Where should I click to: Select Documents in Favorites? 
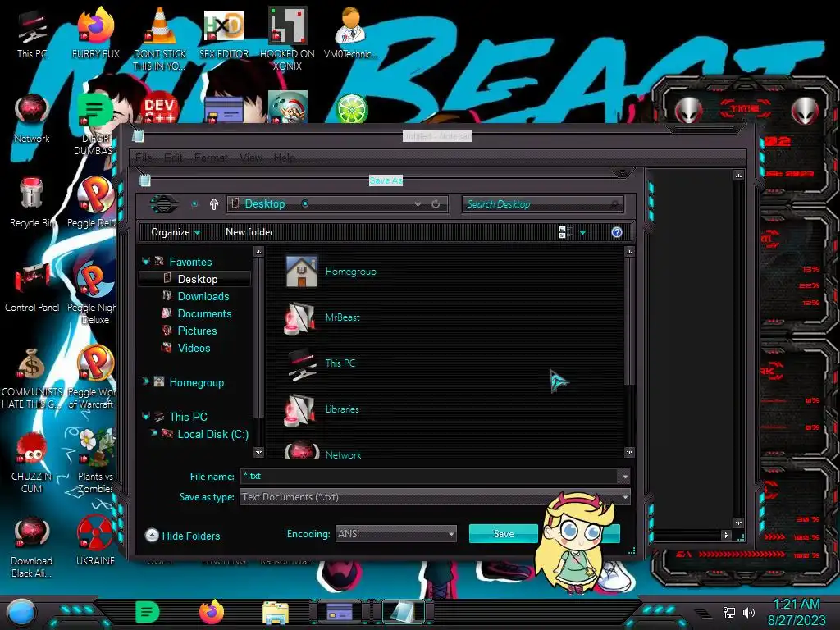point(204,313)
